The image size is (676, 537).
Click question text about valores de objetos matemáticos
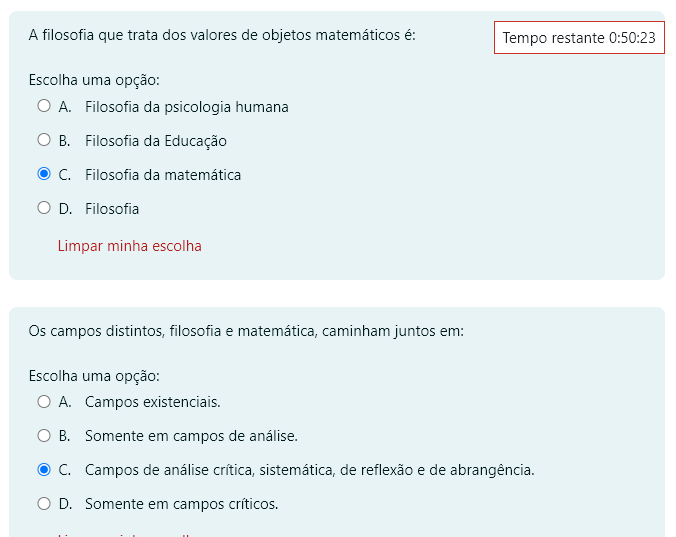tap(222, 35)
